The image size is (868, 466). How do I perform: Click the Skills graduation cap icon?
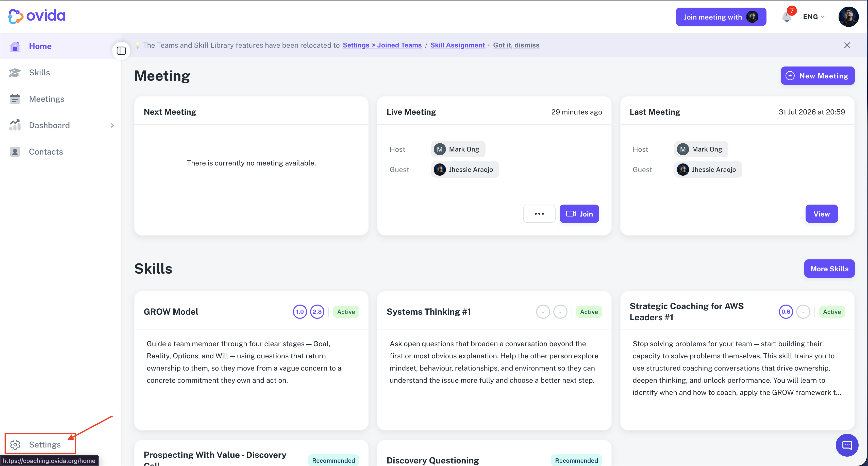[x=15, y=72]
